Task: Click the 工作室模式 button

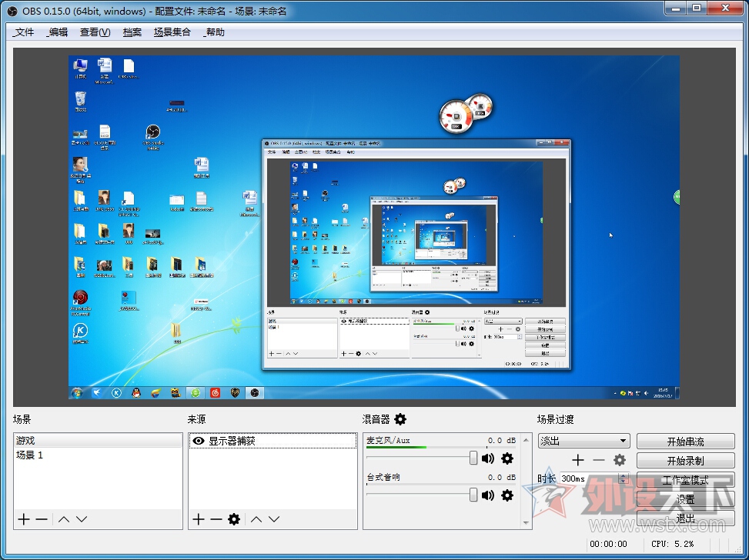Action: pos(685,480)
